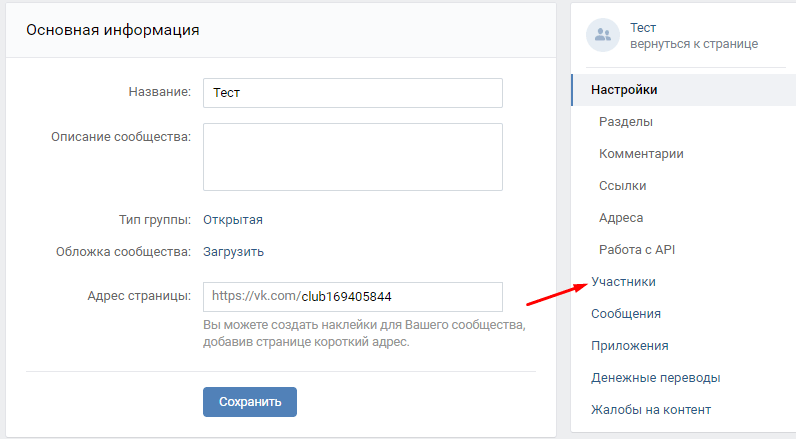
Task: Open the Тип группы Открытая dropdown
Action: 233,220
